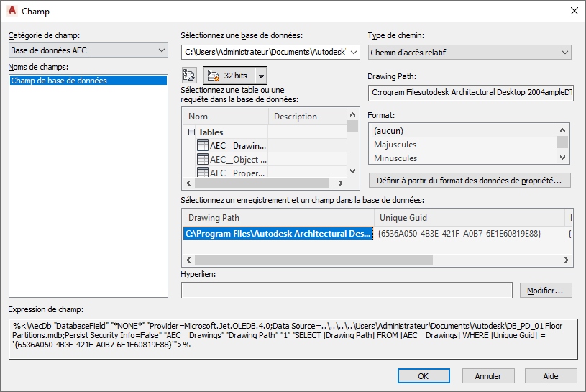This screenshot has height=392, width=586.
Task: Click the Drawing Path column header
Action: click(278, 217)
